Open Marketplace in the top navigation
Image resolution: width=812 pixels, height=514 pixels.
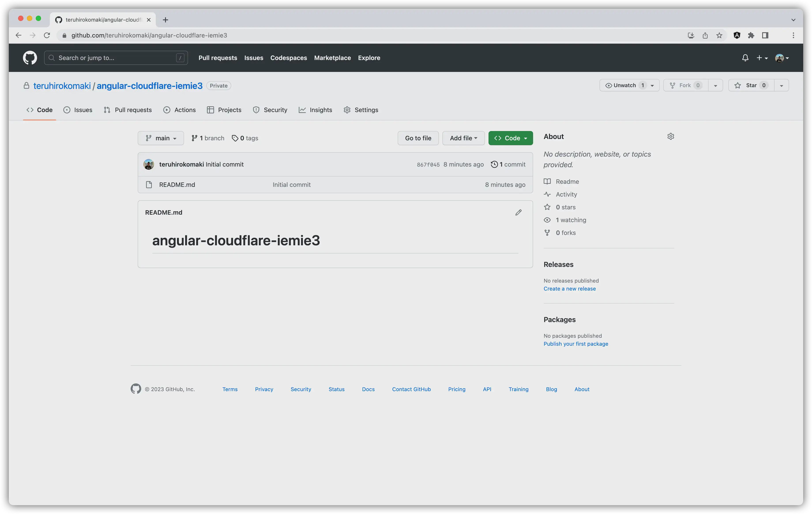[x=332, y=58]
